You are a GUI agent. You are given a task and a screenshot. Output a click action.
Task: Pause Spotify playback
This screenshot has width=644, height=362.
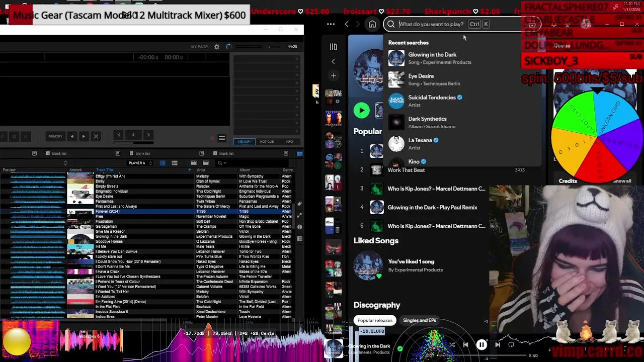[481, 345]
